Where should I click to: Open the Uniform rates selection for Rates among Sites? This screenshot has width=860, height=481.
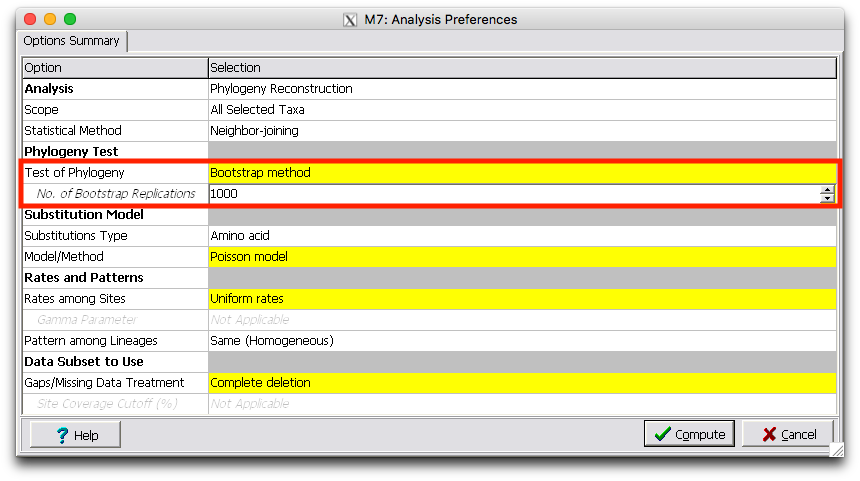(521, 299)
